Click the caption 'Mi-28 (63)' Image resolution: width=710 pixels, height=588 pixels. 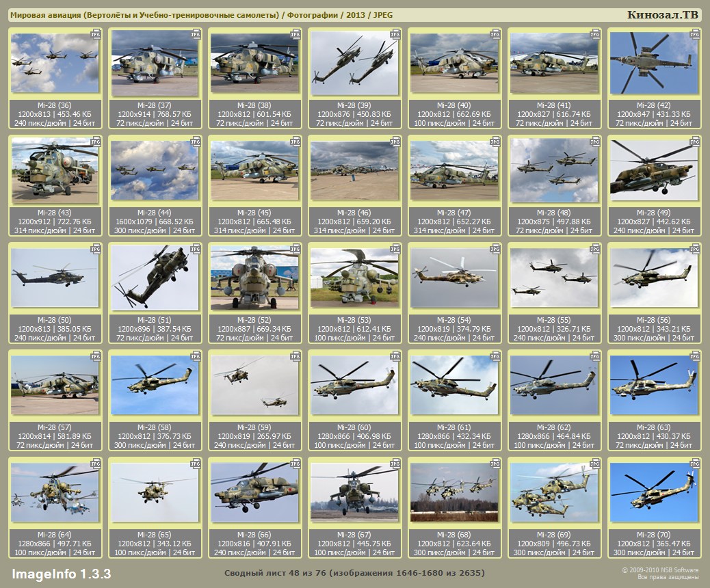click(x=654, y=427)
